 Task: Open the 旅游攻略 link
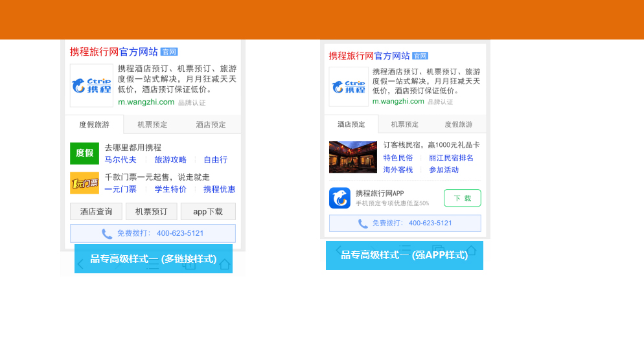[x=170, y=160]
